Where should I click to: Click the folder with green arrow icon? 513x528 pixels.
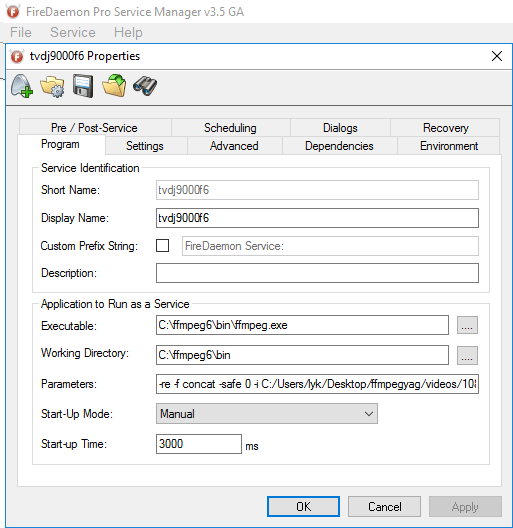pos(114,86)
